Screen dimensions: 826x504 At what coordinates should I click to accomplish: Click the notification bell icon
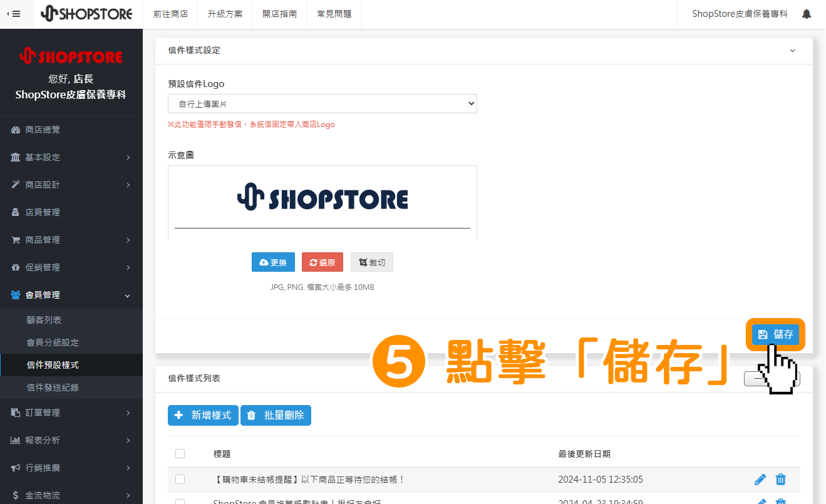pos(807,14)
